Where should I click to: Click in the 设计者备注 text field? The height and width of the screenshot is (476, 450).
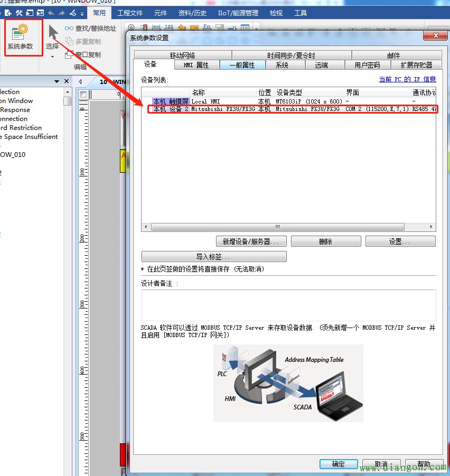point(288,305)
